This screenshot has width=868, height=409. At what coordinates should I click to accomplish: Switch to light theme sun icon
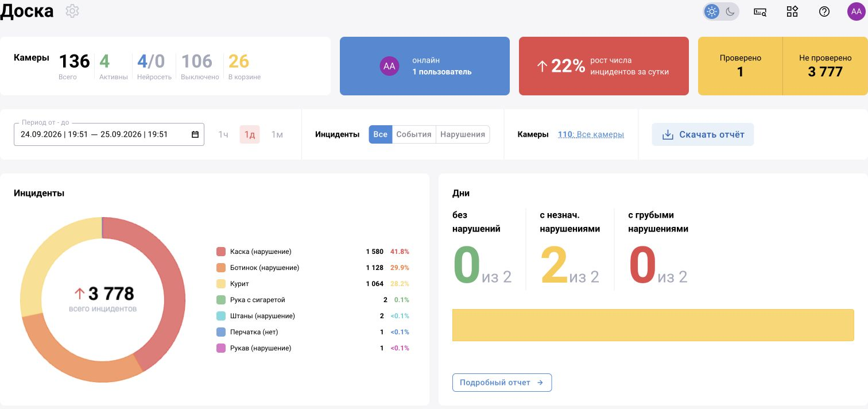point(712,11)
